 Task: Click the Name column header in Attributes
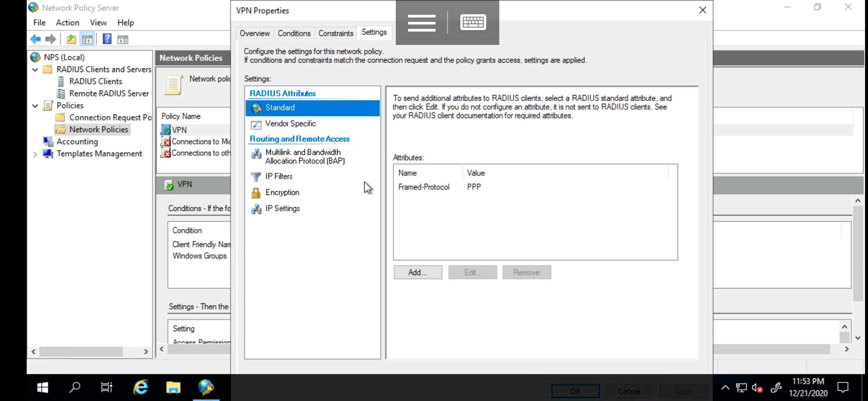tap(428, 173)
